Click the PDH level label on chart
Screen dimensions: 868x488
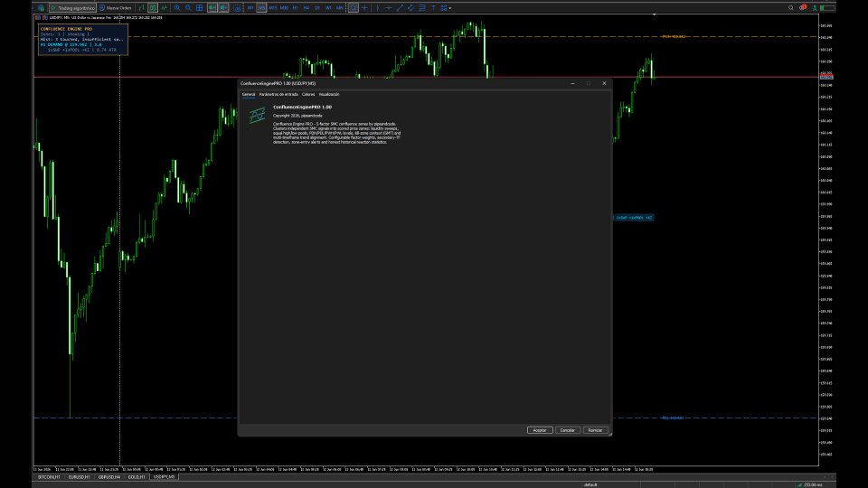tap(674, 36)
